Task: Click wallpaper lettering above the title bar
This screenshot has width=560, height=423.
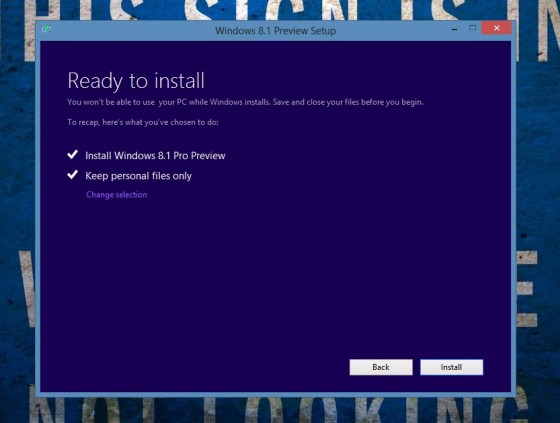Action: pyautogui.click(x=279, y=10)
